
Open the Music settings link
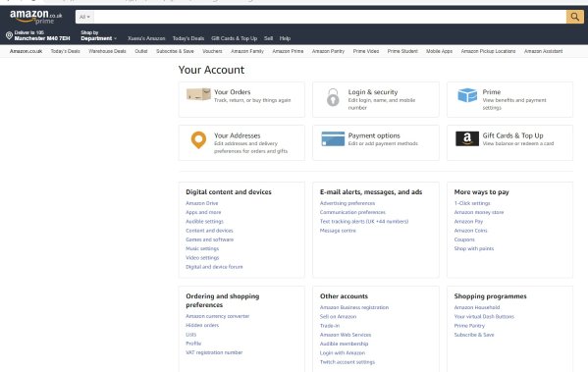click(x=202, y=248)
